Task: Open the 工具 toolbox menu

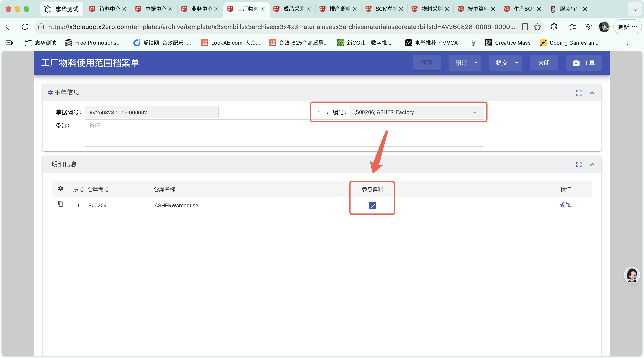Action: (x=583, y=63)
